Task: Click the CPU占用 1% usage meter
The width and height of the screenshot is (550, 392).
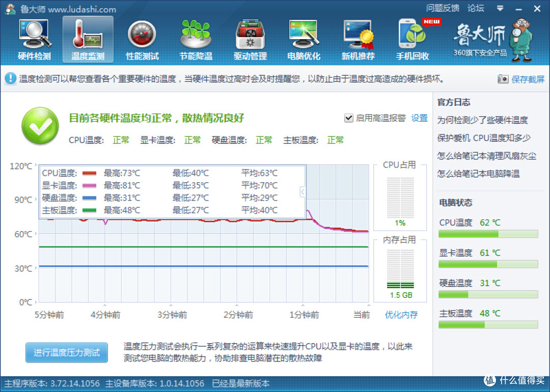Action: 400,198
